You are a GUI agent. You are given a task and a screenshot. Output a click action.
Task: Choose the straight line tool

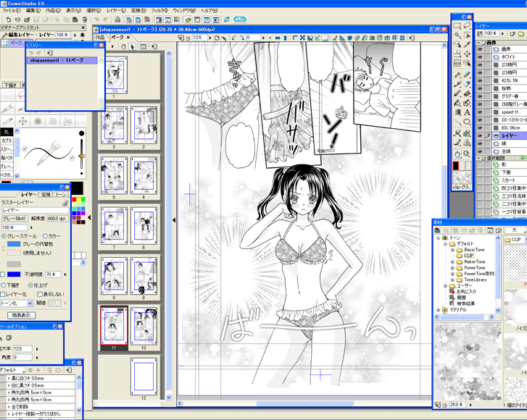[x=457, y=122]
